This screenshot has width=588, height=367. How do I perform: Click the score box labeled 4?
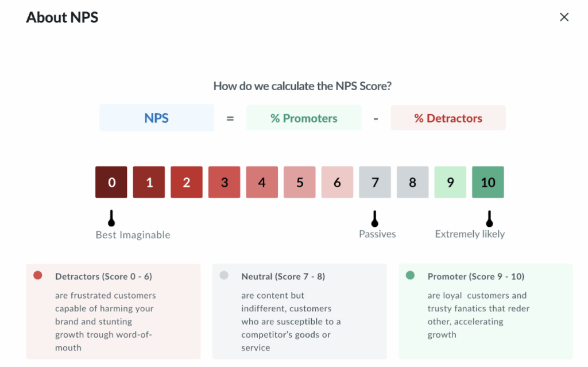[262, 182]
